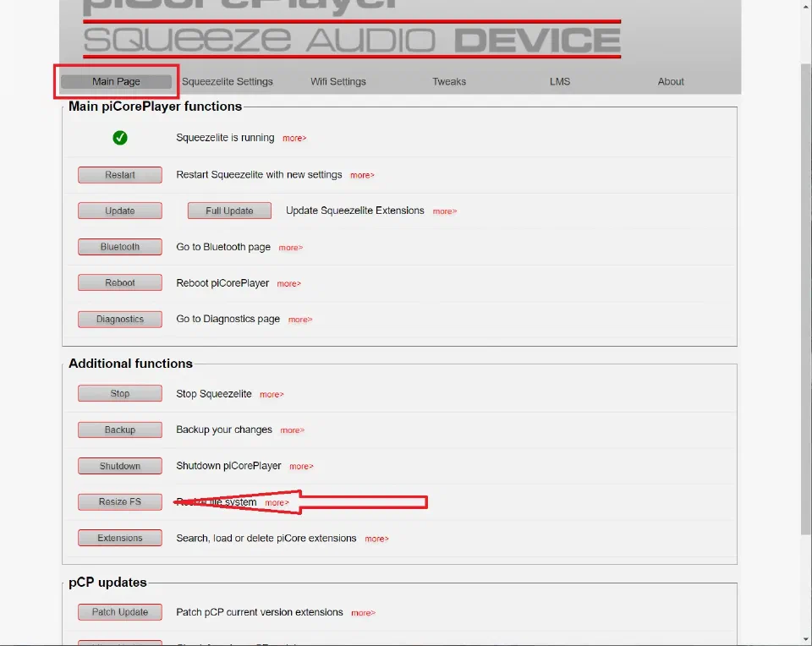
Task: Expand 'more>' beside Go to Diagnostics page
Action: click(299, 320)
